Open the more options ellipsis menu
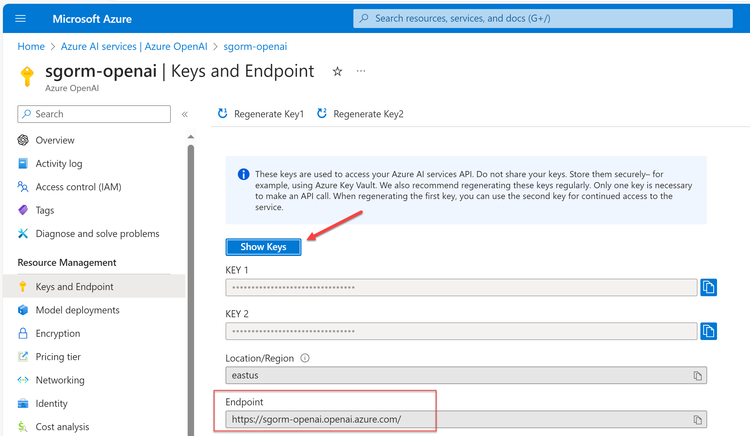 point(361,72)
